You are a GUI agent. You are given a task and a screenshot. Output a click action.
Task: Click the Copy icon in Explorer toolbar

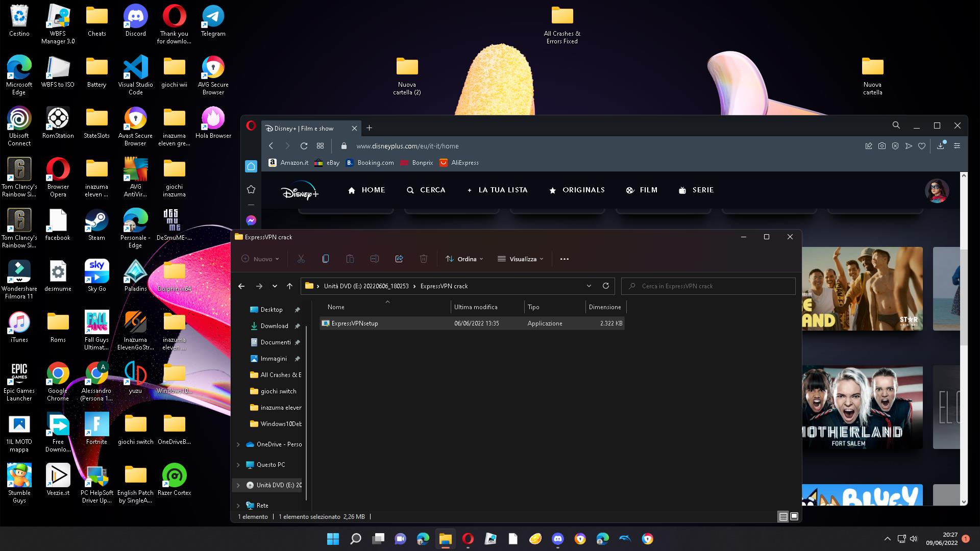click(326, 259)
